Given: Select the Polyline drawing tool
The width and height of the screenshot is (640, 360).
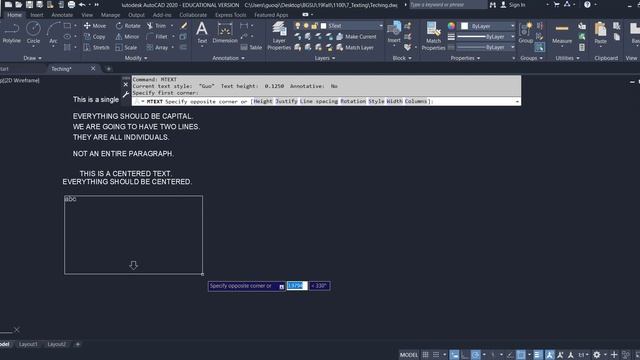Looking at the screenshot, I should tap(11, 33).
